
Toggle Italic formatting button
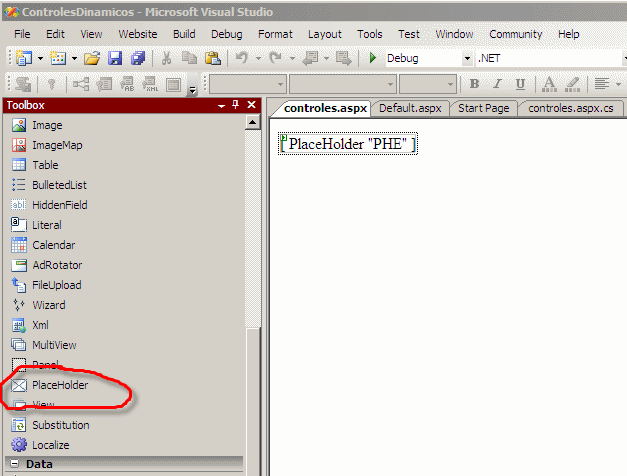coord(497,84)
